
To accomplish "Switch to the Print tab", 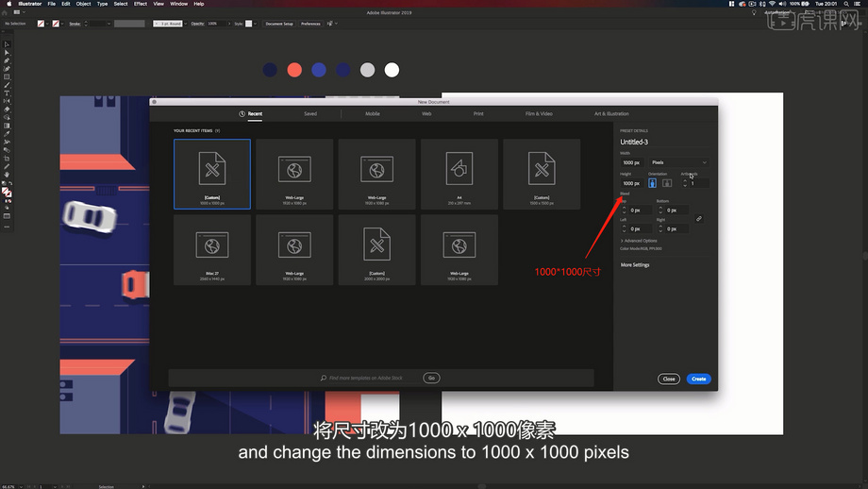I will click(478, 113).
